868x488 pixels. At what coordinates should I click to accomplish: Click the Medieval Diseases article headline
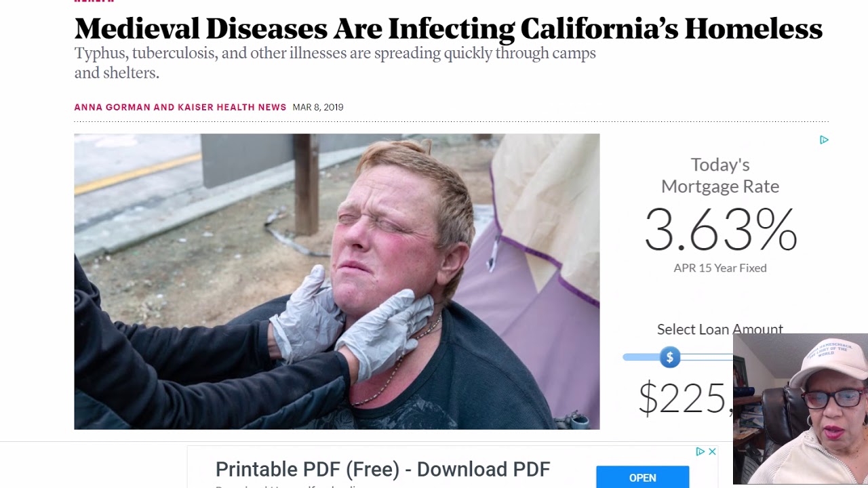448,29
